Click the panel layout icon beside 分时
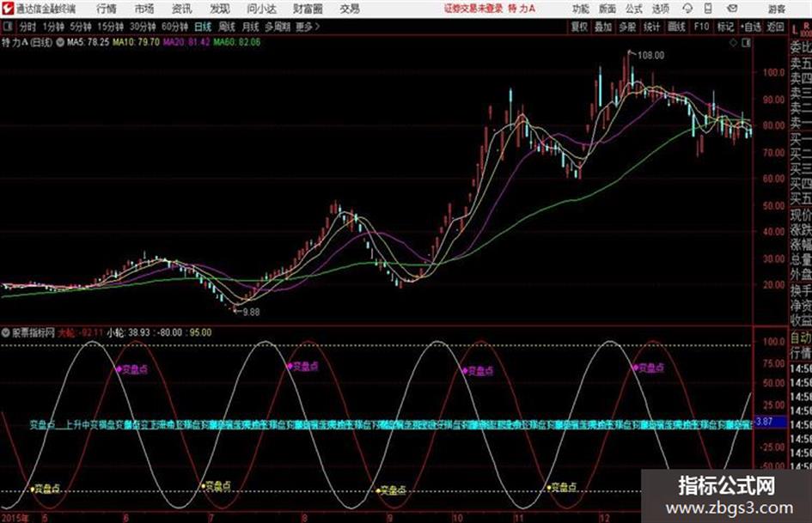This screenshot has width=812, height=523. (x=7, y=27)
